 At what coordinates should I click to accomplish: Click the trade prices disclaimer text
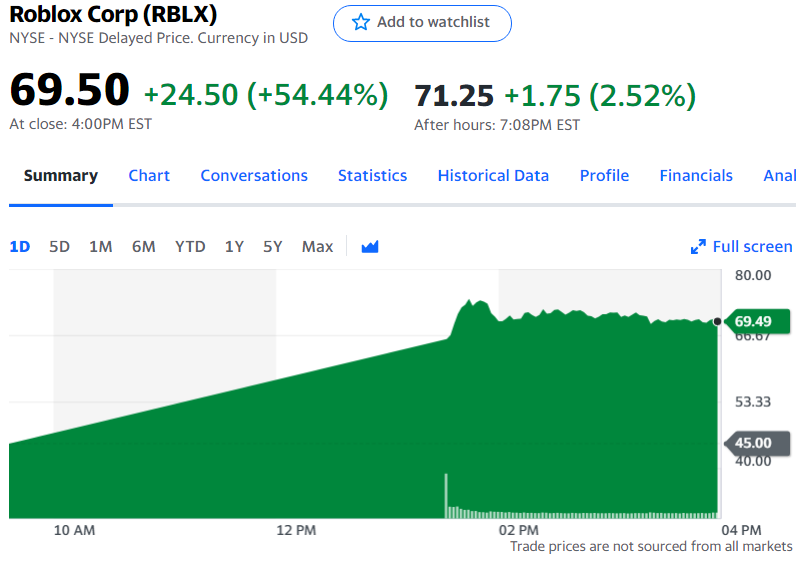pyautogui.click(x=651, y=547)
